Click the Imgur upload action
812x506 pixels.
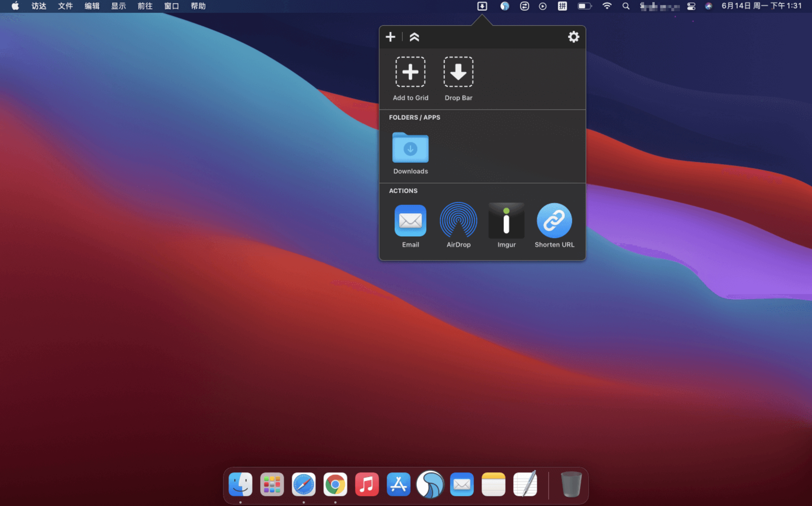tap(506, 221)
